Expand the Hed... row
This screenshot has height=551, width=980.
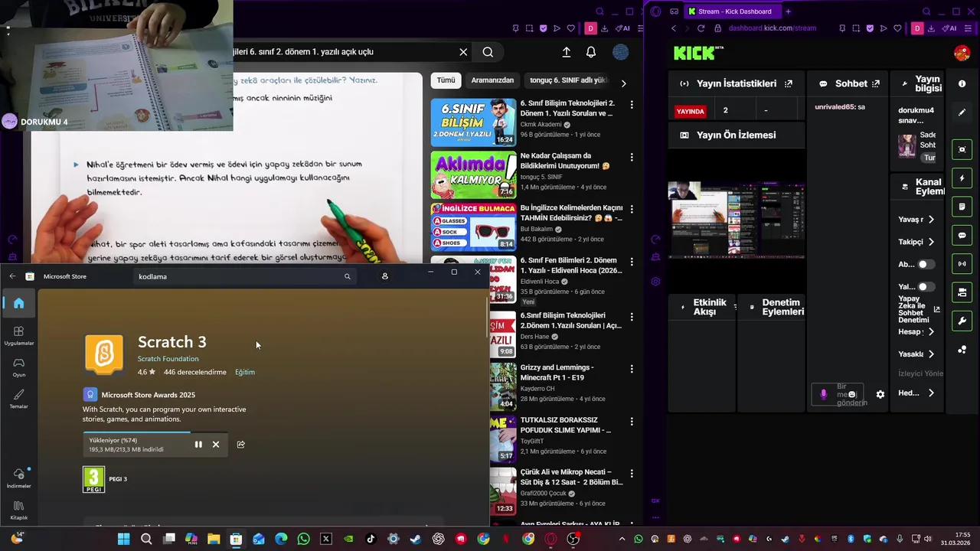coord(916,393)
